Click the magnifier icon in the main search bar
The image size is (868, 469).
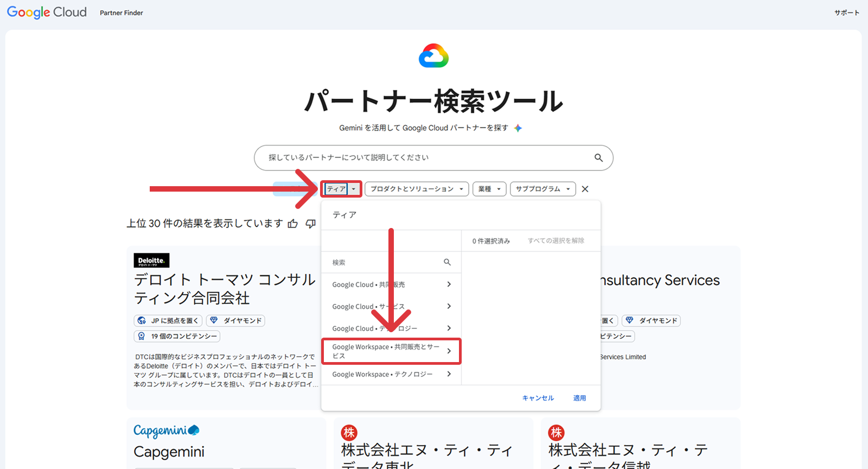[598, 157]
